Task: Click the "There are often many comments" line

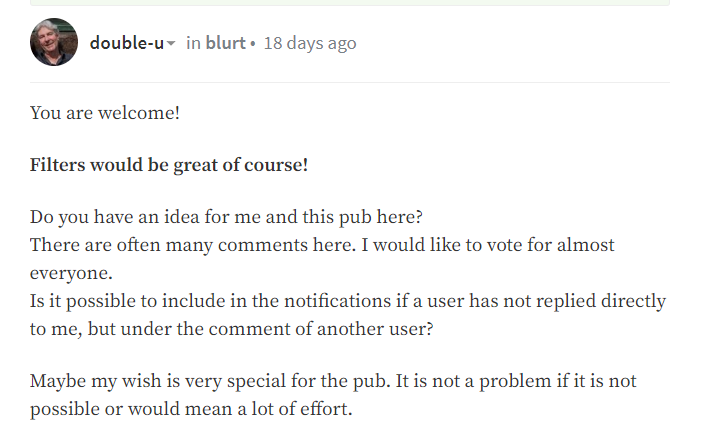Action: point(322,245)
